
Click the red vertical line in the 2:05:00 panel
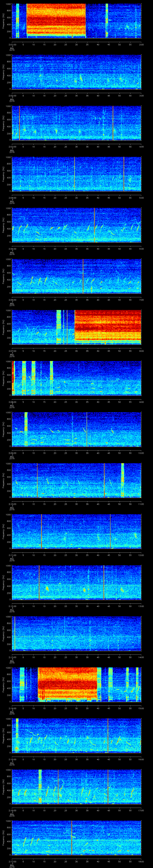click(94, 225)
